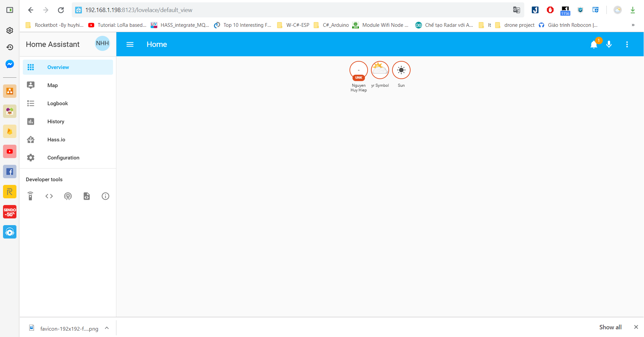Open Events developer tool broadcast icon
Screen dimensions: 644x337
[68, 196]
